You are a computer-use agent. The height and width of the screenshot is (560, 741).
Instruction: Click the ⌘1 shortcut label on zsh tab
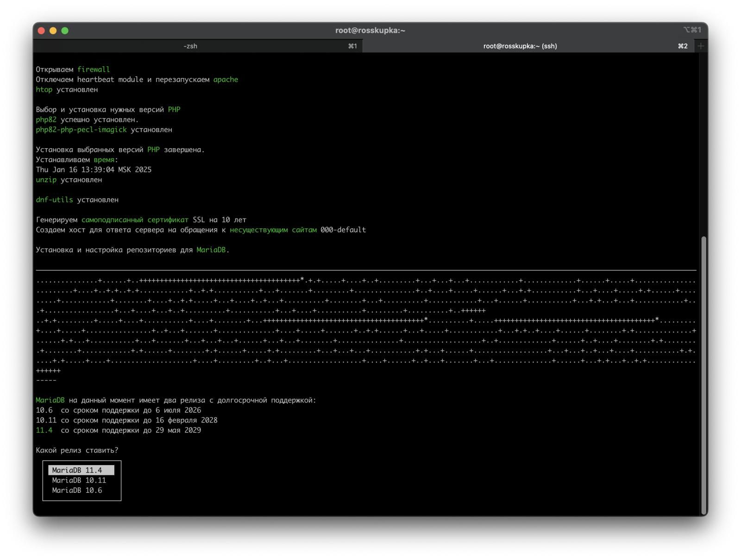point(352,46)
